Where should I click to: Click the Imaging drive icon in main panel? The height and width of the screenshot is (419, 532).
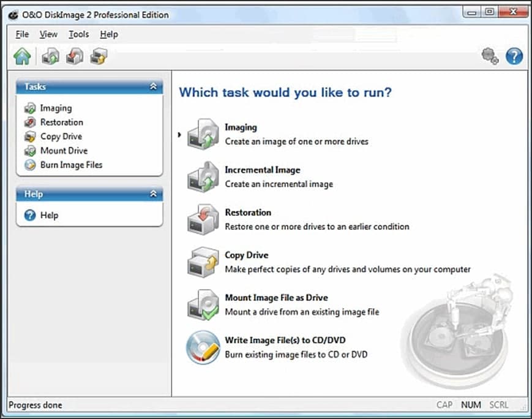tap(202, 132)
